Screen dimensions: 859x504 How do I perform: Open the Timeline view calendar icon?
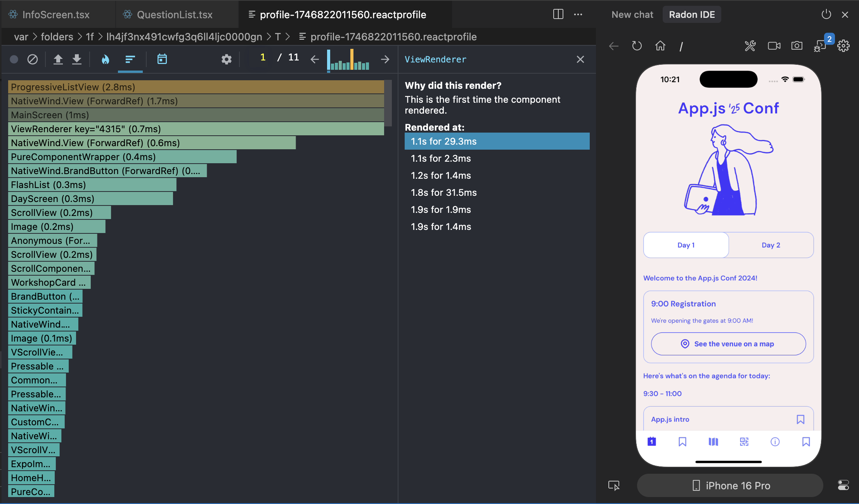click(x=162, y=59)
